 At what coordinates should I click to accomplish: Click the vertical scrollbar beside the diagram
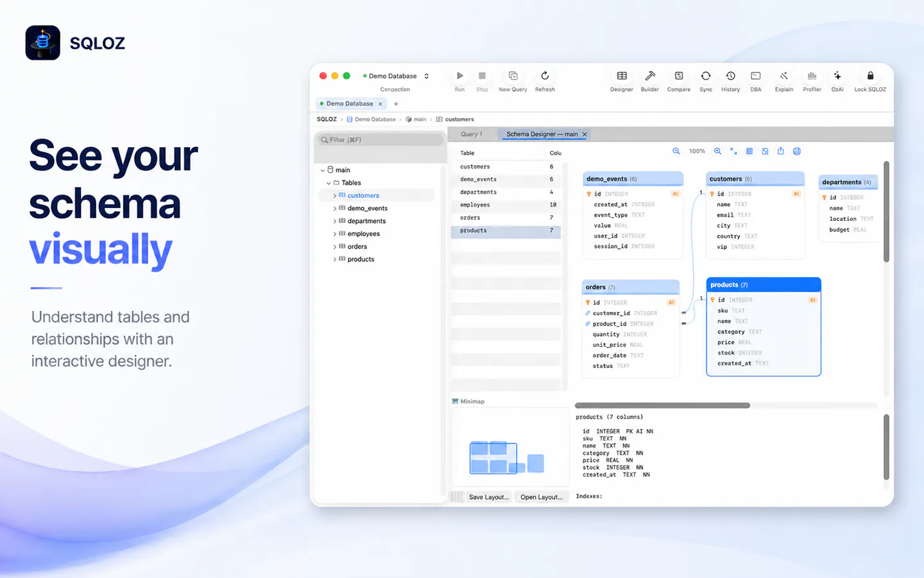tap(886, 211)
